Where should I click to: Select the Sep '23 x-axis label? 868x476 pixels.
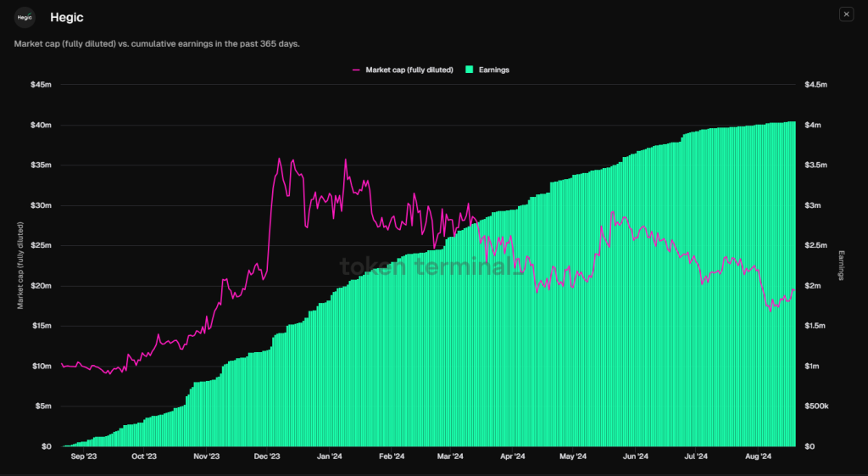[84, 456]
